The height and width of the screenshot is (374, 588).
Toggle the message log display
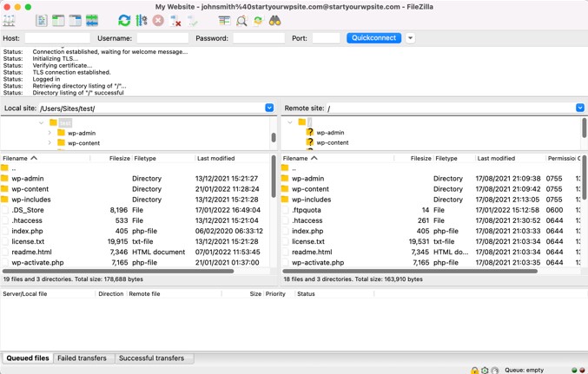point(41,21)
